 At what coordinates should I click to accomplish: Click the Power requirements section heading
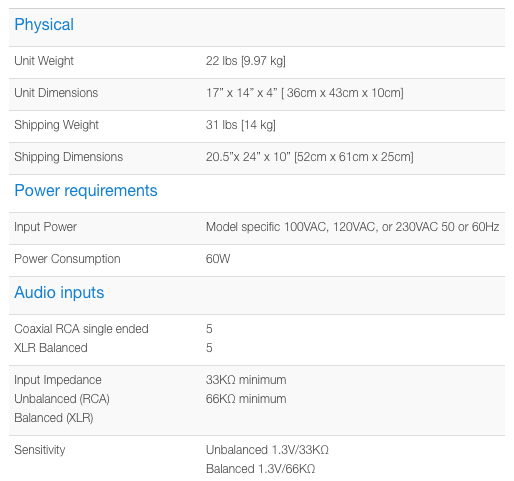(86, 191)
